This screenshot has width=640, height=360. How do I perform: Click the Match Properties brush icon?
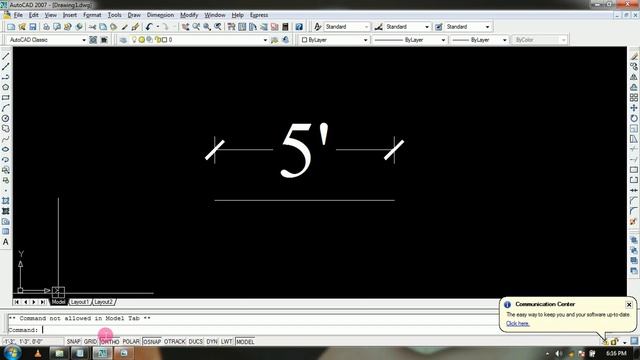tap(135, 27)
